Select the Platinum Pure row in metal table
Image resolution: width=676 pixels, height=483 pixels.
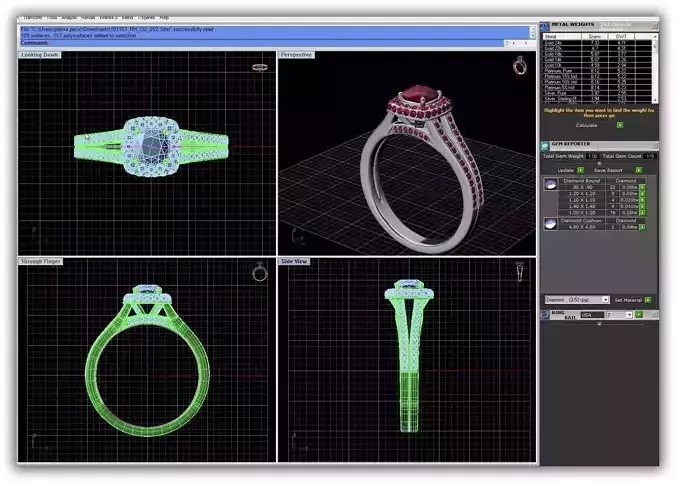(x=598, y=71)
